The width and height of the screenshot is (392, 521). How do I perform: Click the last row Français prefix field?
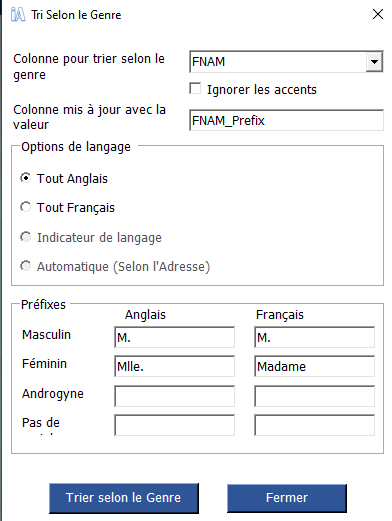(x=314, y=425)
